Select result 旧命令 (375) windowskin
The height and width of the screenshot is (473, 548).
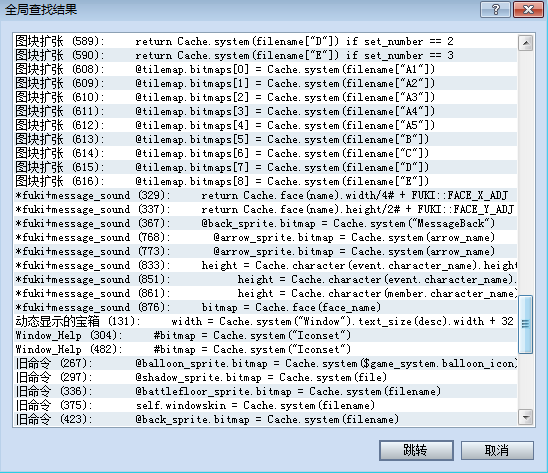[266, 405]
